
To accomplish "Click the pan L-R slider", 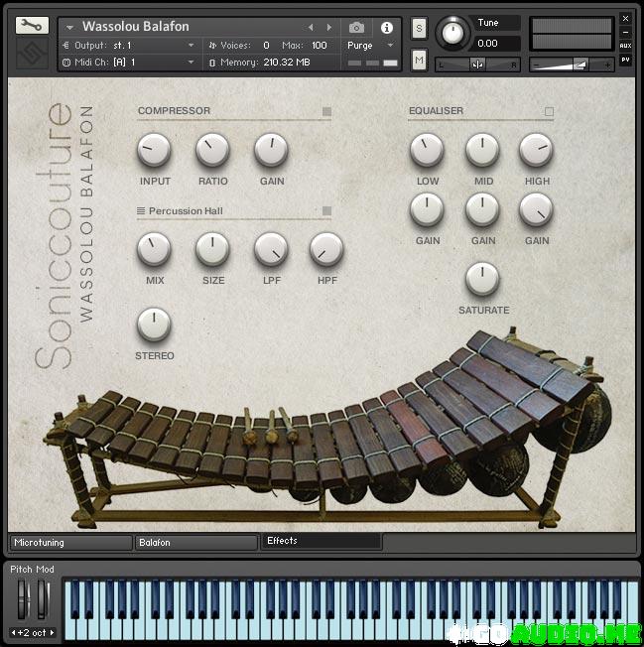I will coord(477,65).
